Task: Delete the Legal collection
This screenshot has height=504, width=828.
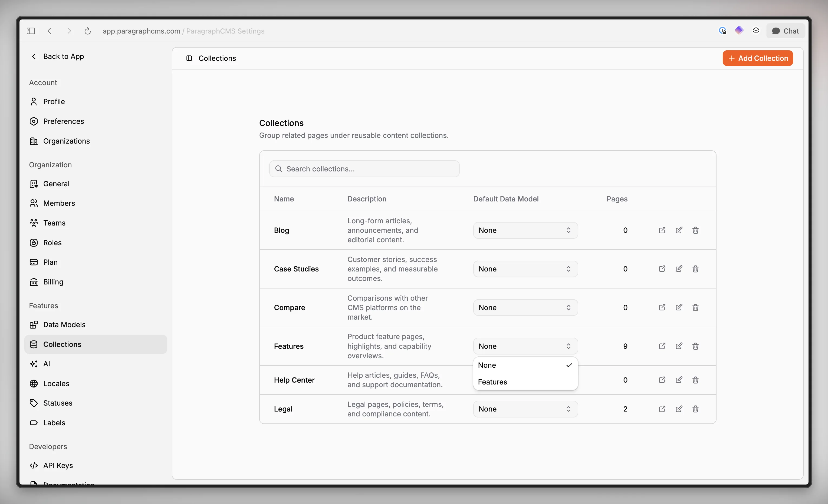Action: click(695, 409)
